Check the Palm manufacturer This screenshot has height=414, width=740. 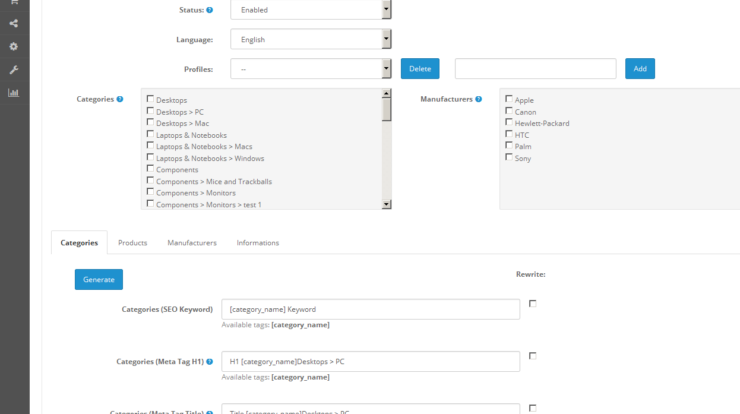click(509, 145)
